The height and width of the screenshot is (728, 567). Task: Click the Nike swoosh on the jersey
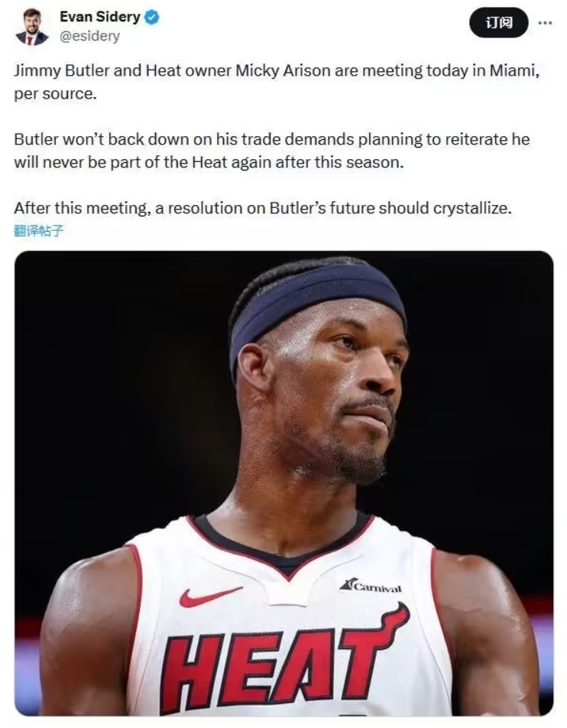[209, 596]
